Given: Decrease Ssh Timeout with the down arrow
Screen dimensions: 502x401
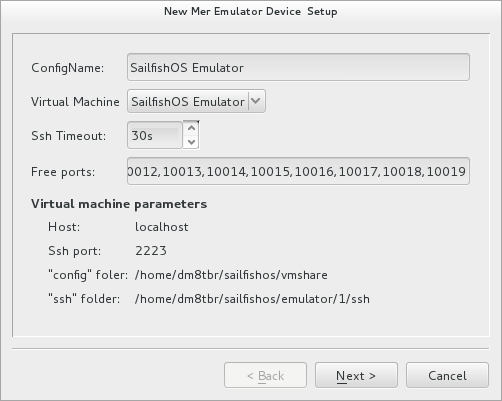Looking at the screenshot, I should pos(191,142).
